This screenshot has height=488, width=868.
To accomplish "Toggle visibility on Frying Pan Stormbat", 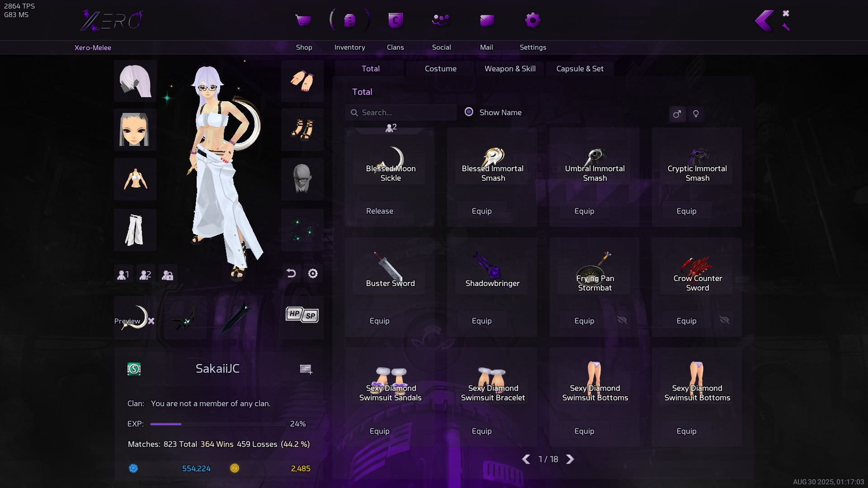I will [x=622, y=320].
